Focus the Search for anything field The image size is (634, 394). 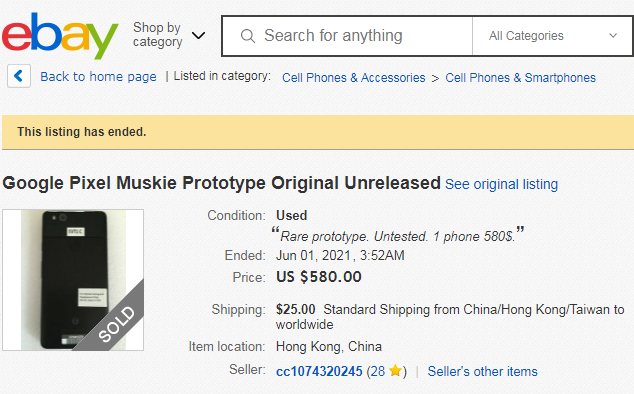(347, 36)
